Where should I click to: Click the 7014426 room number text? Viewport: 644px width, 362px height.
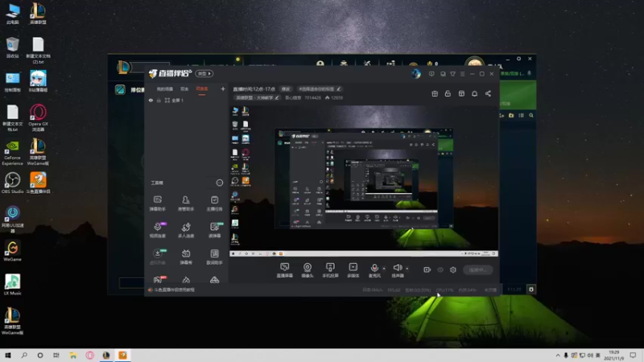pos(312,97)
